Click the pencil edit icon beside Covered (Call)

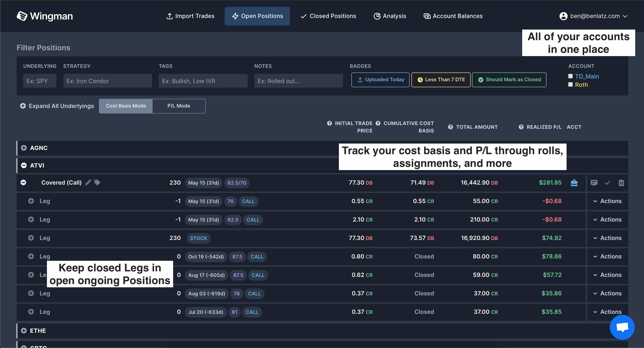(88, 183)
